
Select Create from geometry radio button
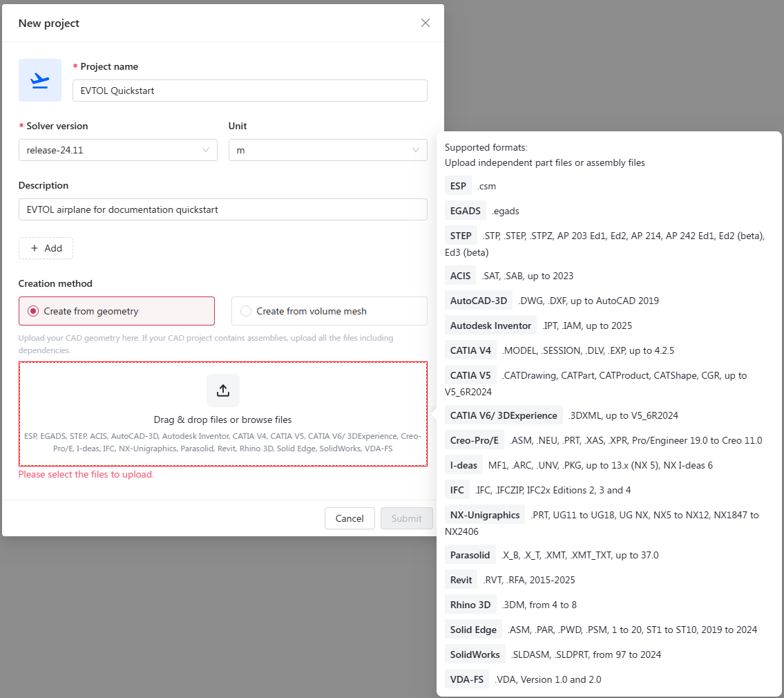[x=33, y=311]
